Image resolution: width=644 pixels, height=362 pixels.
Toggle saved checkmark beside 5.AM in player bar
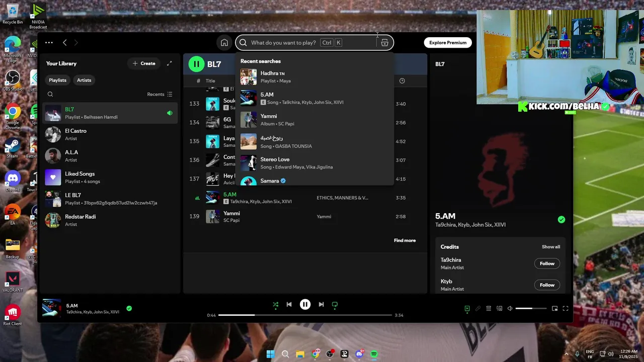pyautogui.click(x=129, y=308)
